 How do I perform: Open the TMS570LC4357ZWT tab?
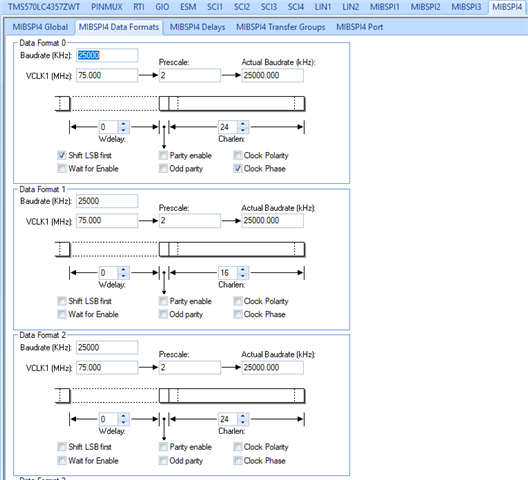tap(44, 7)
